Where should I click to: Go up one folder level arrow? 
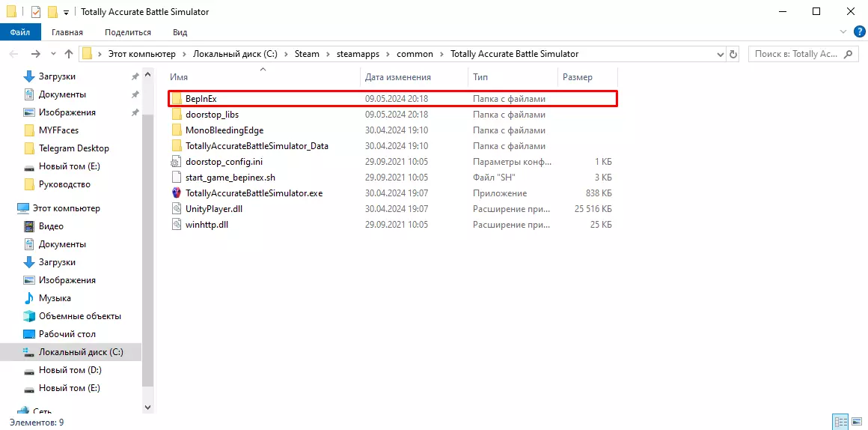[x=69, y=54]
